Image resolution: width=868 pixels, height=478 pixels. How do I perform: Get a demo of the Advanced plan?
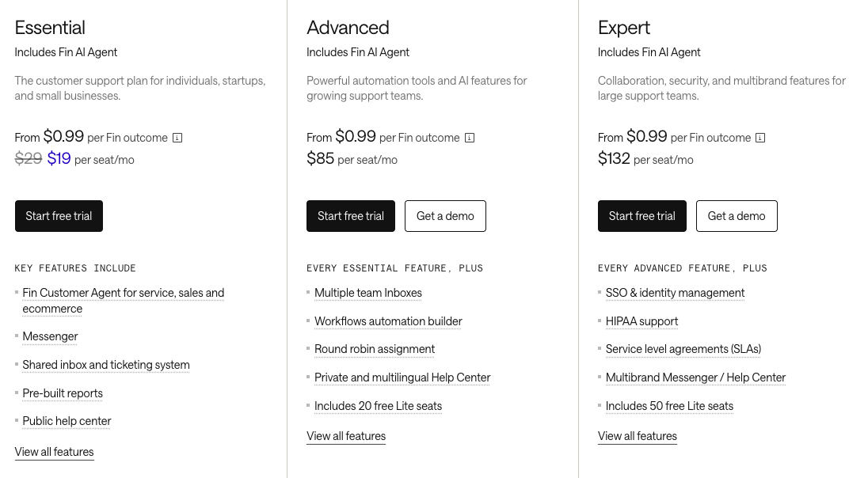tap(446, 216)
